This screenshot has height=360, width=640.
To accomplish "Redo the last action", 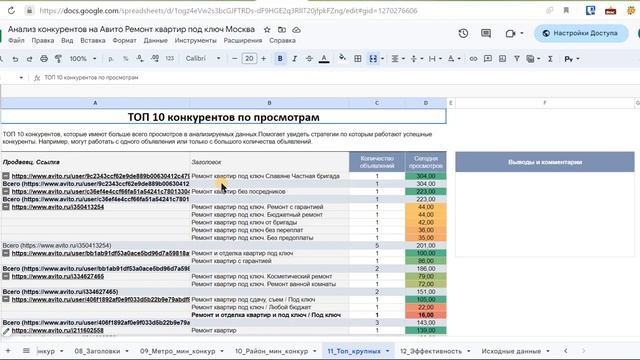I will [x=29, y=59].
